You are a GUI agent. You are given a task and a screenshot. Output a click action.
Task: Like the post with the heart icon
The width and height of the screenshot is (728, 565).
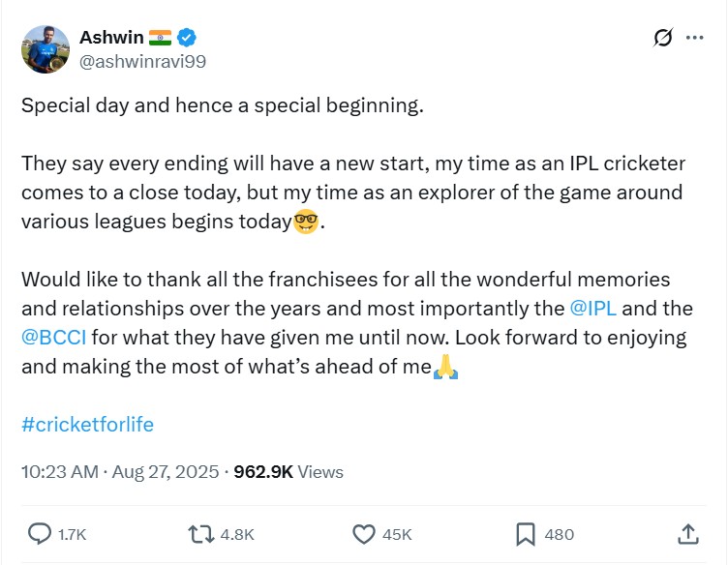point(364,534)
